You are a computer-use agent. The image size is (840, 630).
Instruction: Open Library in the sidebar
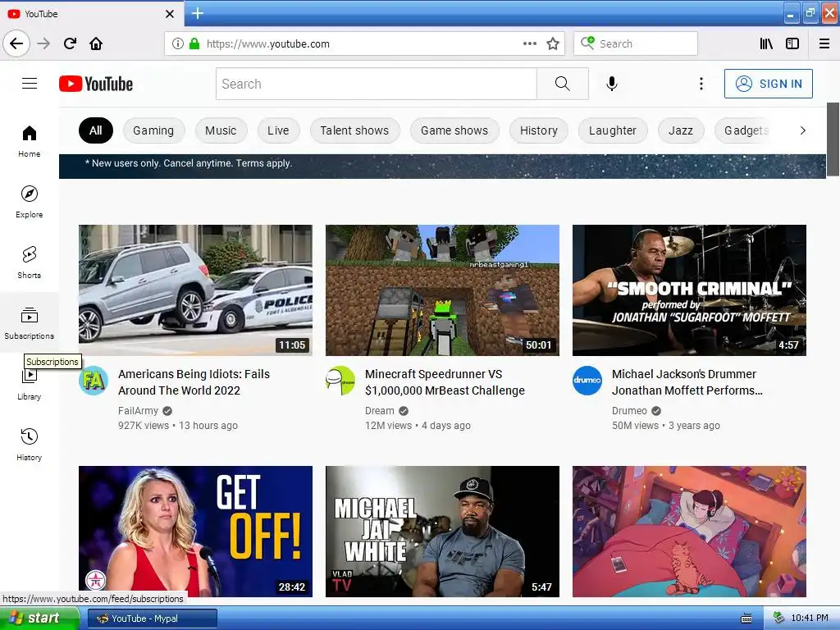(29, 385)
